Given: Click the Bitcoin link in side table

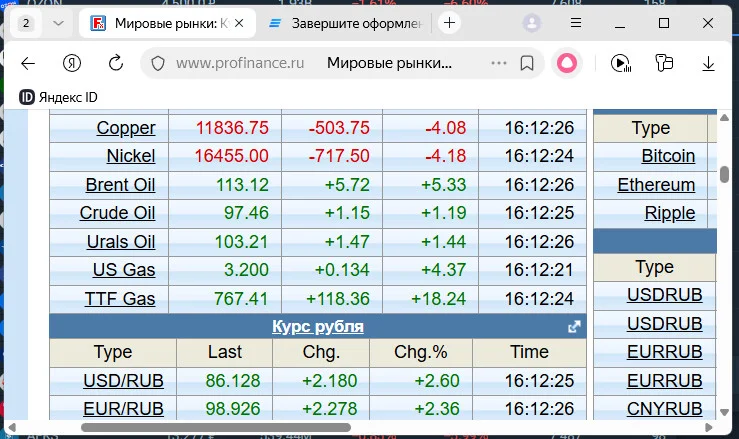Looking at the screenshot, I should (668, 156).
